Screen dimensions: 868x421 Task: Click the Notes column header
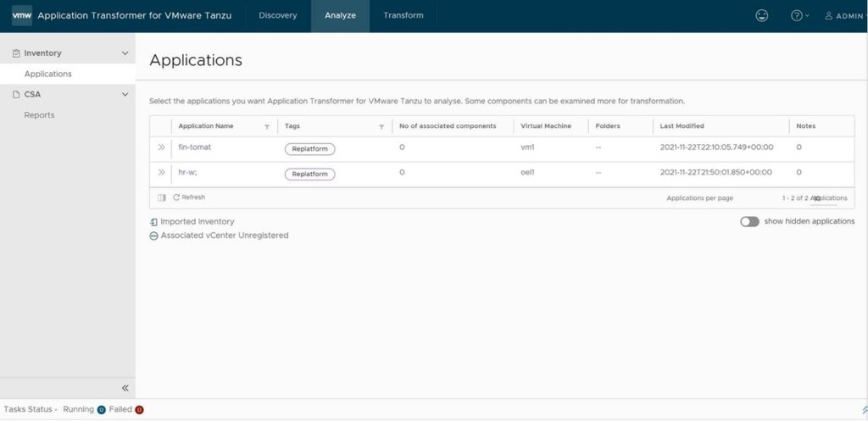tap(806, 126)
